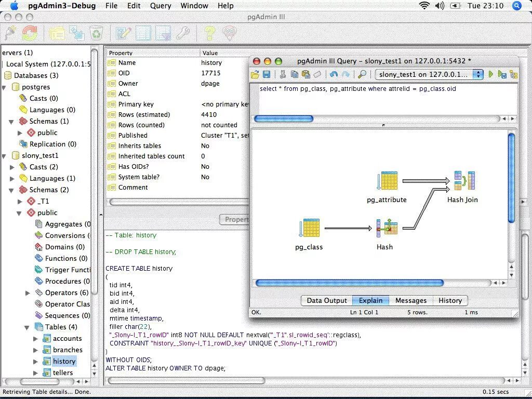The height and width of the screenshot is (399, 532).
Task: Click the Wi-Fi status icon
Action: tap(424, 6)
